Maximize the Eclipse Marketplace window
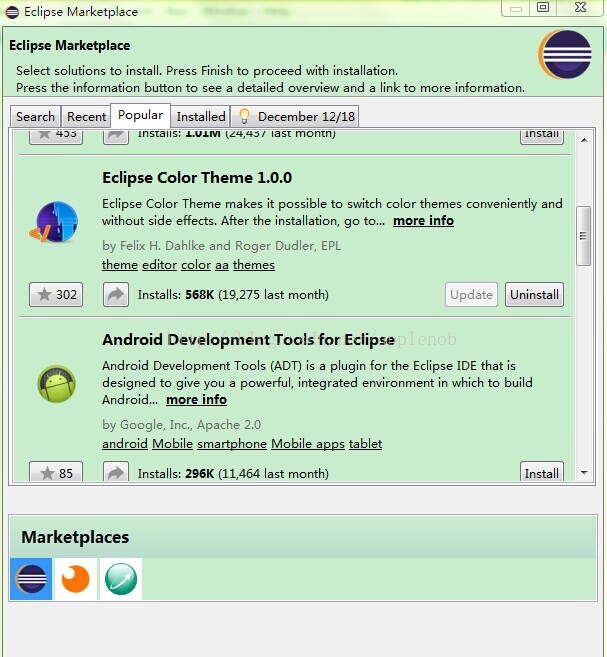 (543, 7)
